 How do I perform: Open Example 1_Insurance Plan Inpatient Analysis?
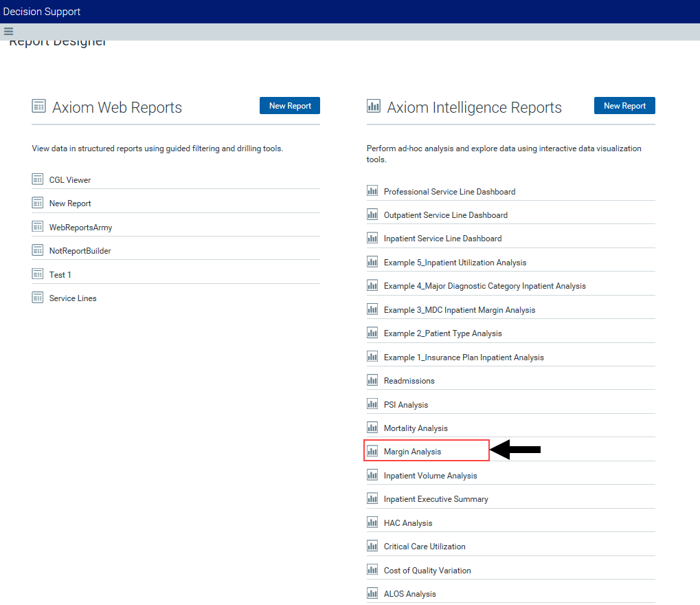coord(464,357)
